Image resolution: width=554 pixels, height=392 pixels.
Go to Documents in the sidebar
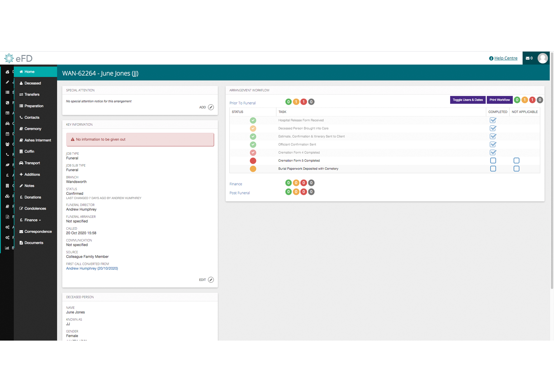click(34, 243)
